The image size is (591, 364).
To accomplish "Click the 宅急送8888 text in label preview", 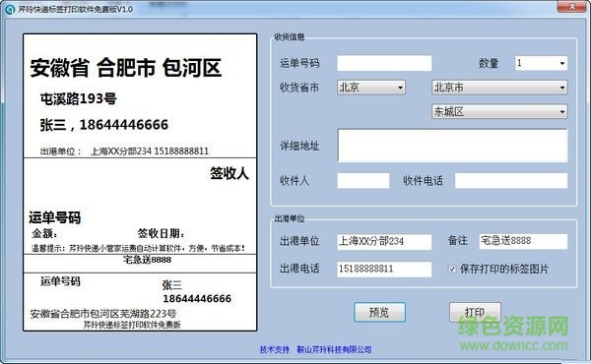I will 148,260.
